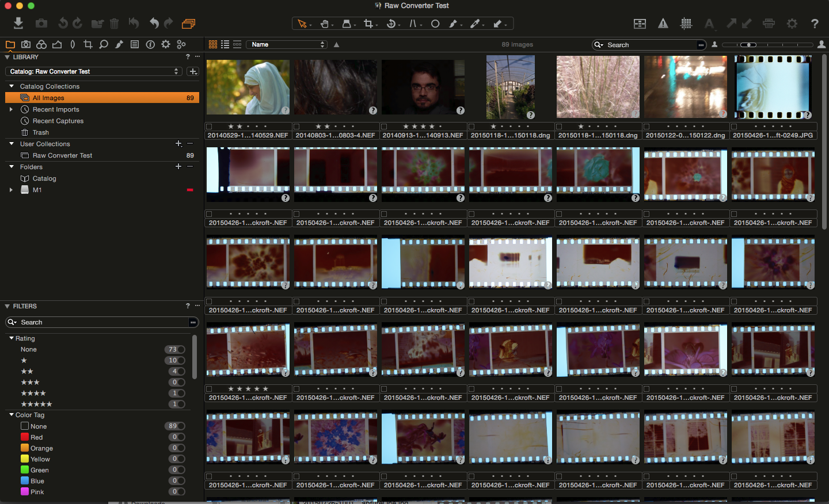Image resolution: width=829 pixels, height=504 pixels.
Task: Tick checkbox for 20140529 NEF image
Action: tap(210, 127)
